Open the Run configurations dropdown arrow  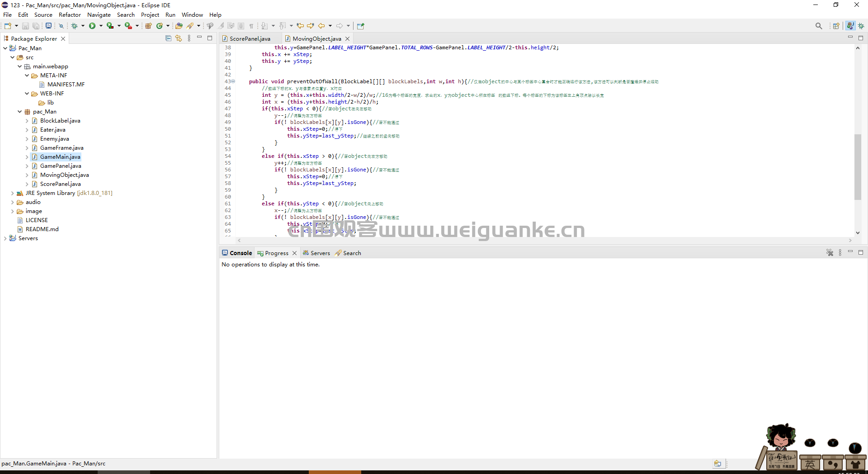pos(101,26)
